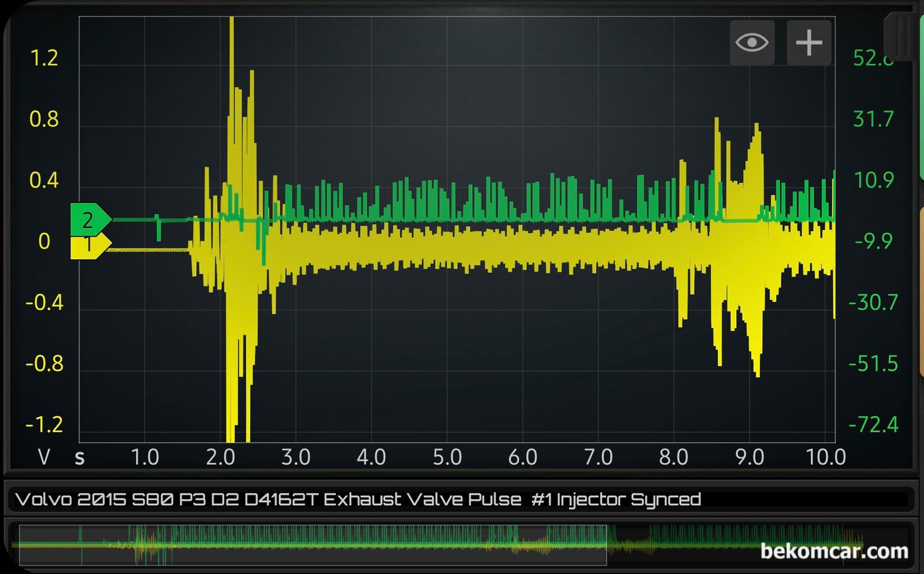Click the 5.0 second time axis label
Screen dimensions: 924x574
[x=447, y=457]
